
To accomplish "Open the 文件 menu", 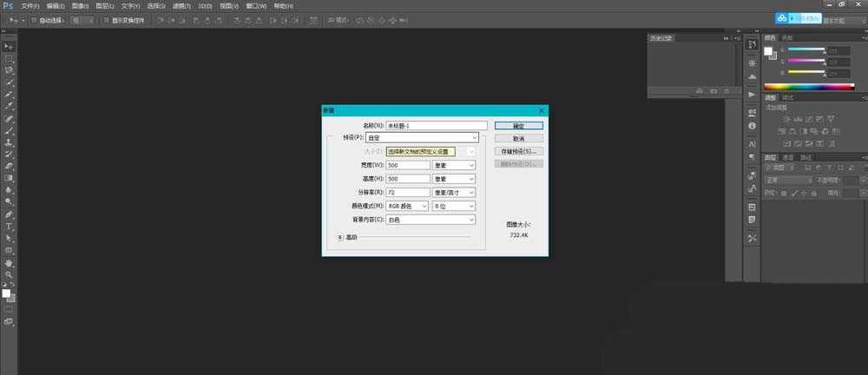I will click(x=30, y=6).
